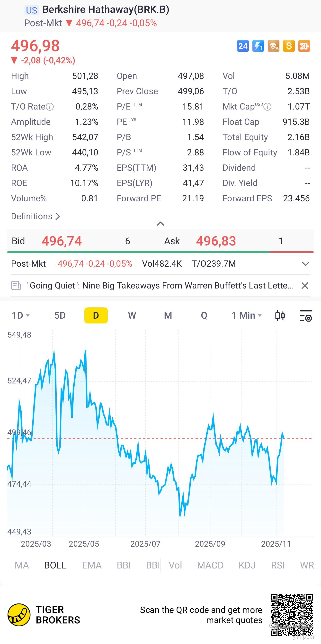This screenshot has height=644, width=321.
Task: Dismiss the Warren Buffett news banner
Action: [x=305, y=286]
